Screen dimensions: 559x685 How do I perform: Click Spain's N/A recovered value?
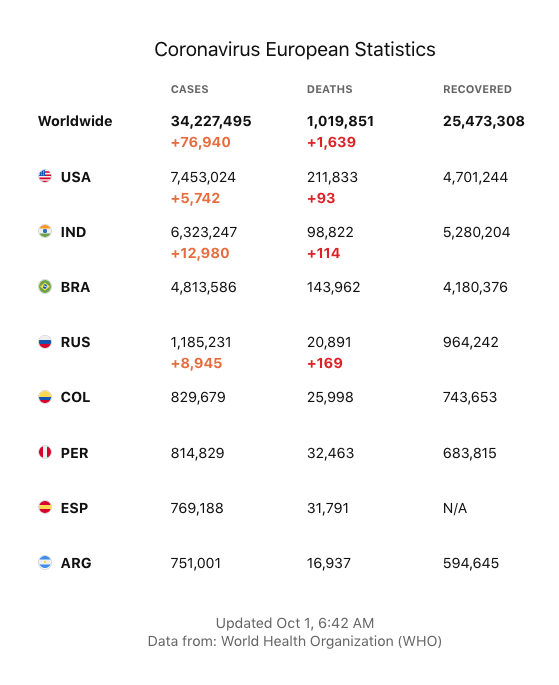click(x=455, y=508)
